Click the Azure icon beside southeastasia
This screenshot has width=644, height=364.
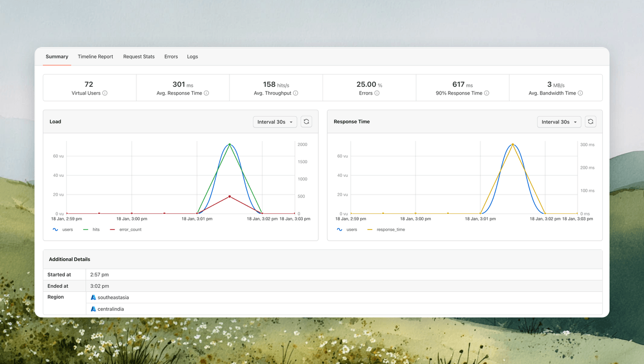(94, 297)
